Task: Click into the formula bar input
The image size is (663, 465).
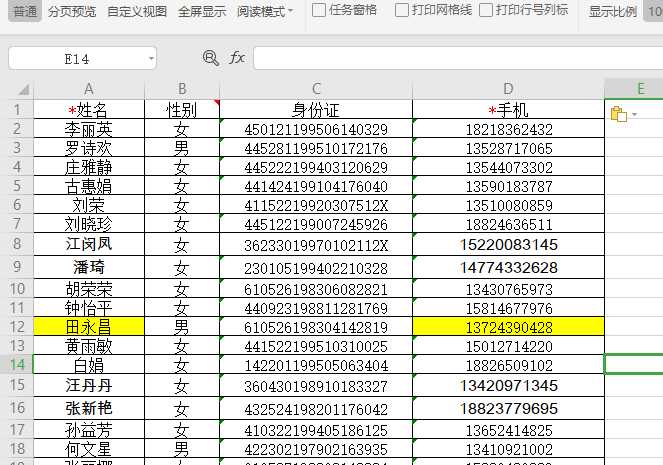Action: tap(458, 58)
